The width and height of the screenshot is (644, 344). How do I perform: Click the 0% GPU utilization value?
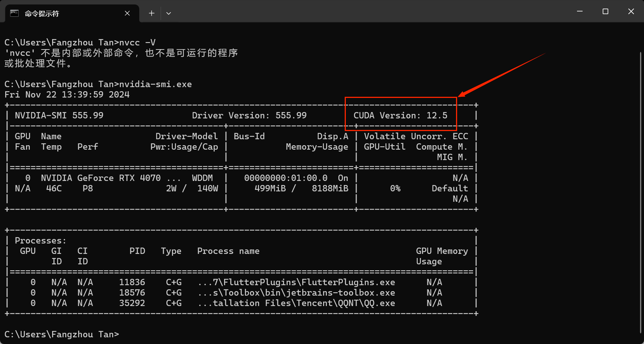point(395,188)
